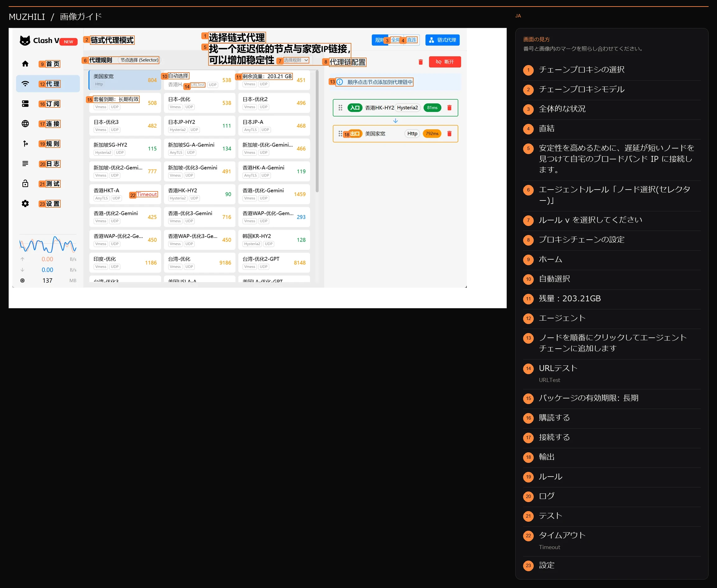717x588 pixels.
Task: Switch proxy mode to 直连
Action: pyautogui.click(x=412, y=40)
